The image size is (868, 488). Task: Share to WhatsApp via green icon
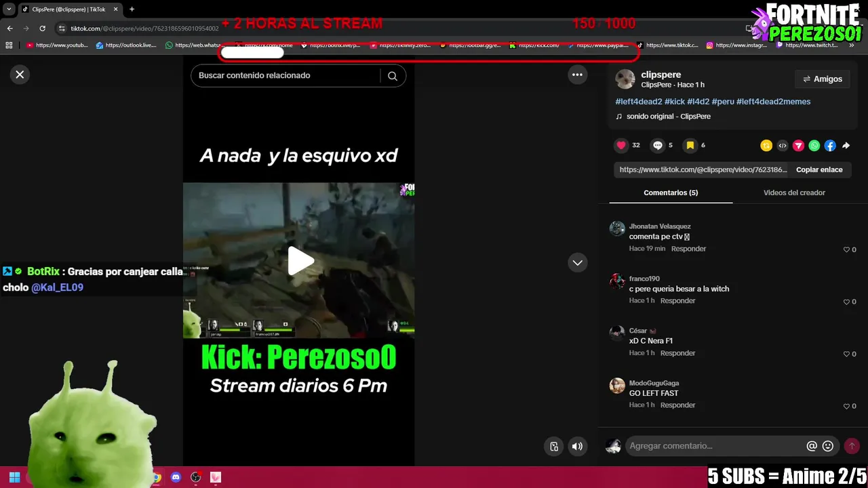click(x=814, y=146)
